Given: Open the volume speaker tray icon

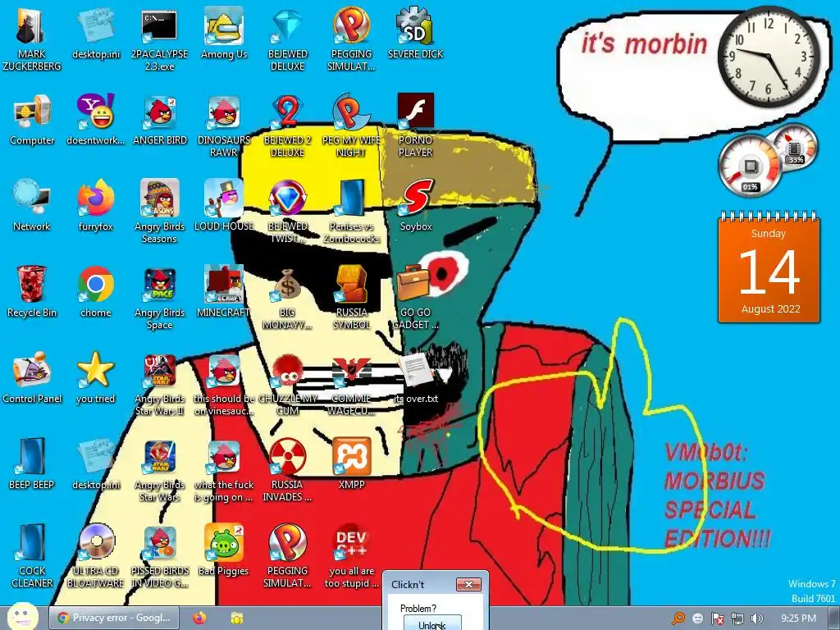Looking at the screenshot, I should coord(757,619).
